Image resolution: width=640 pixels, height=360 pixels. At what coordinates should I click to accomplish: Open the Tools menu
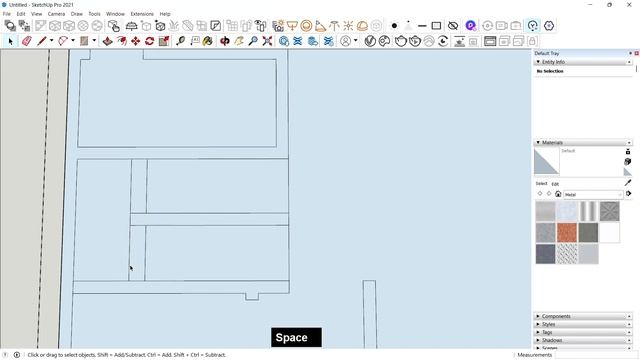(x=94, y=14)
